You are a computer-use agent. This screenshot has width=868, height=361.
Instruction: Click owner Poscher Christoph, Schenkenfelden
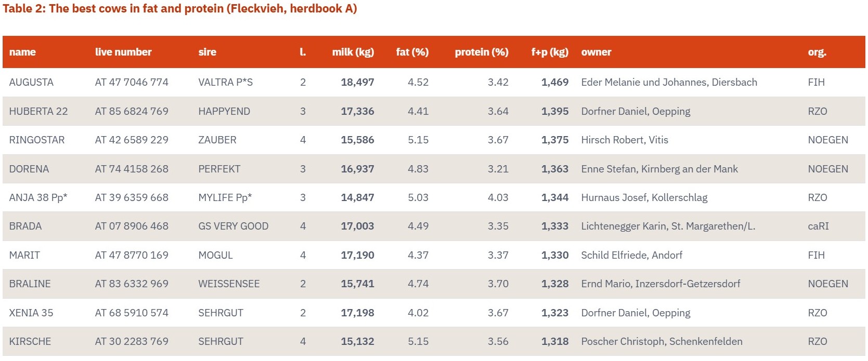[x=662, y=341]
